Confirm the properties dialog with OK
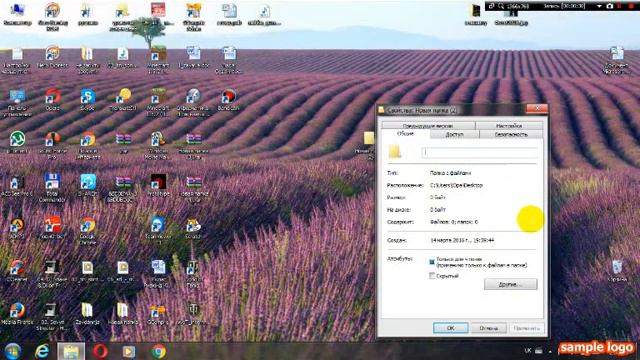This screenshot has height=360, width=640. click(x=451, y=328)
